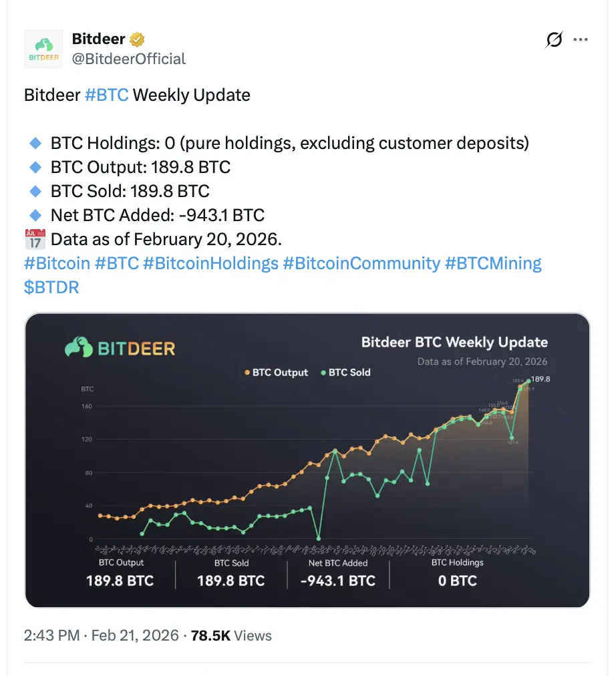Open the #BitcoinHoldings hashtag
This screenshot has width=616, height=676.
click(x=210, y=263)
